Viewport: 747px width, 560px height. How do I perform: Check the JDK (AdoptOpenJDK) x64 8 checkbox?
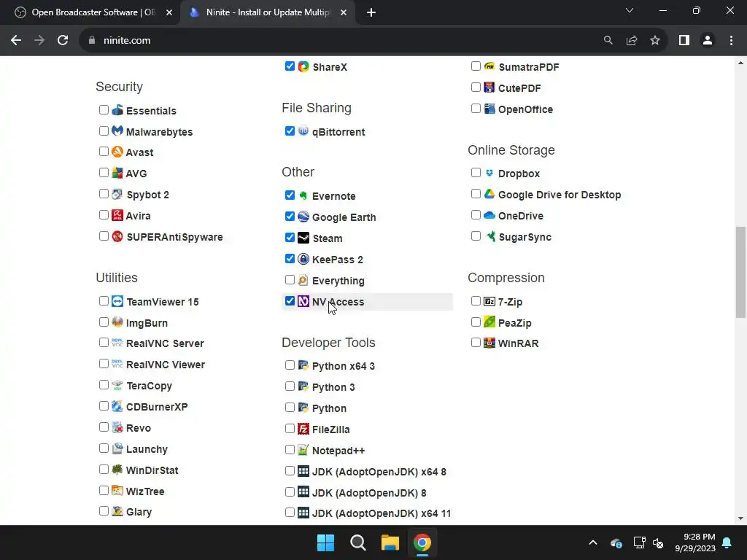tap(290, 471)
